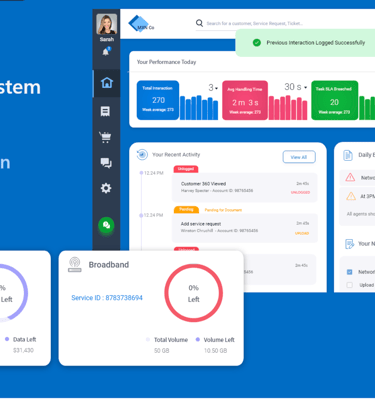Click the orange warning triangle icon
Screen dimensions: 375x399
tap(351, 196)
